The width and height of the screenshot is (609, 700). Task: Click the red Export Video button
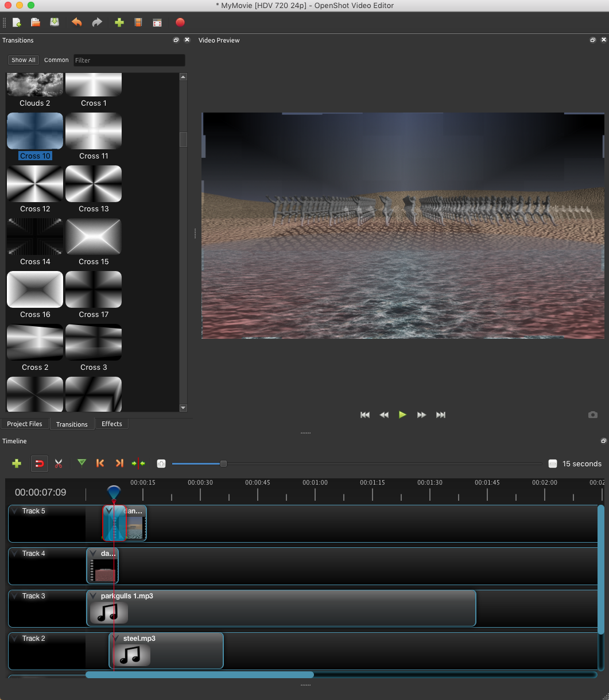point(180,22)
